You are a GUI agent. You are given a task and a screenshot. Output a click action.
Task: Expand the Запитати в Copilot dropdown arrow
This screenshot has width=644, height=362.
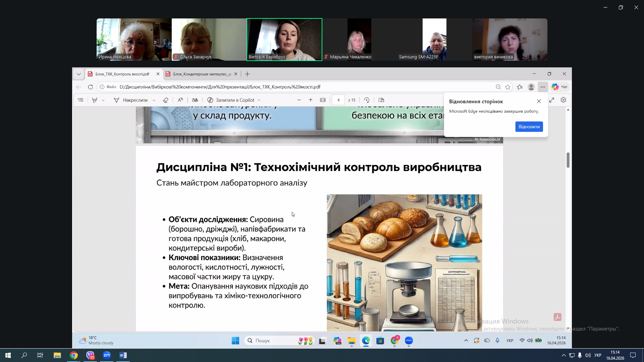pos(259,100)
